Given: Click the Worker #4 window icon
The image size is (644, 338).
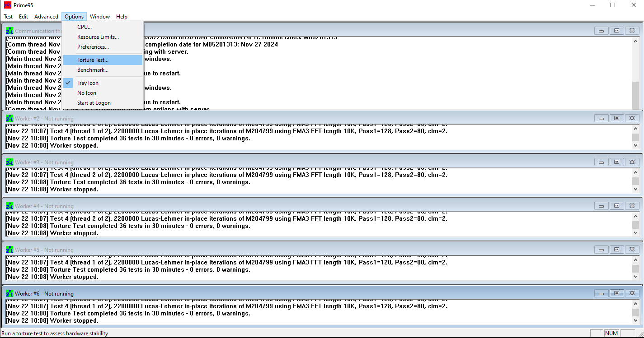Looking at the screenshot, I should 9,206.
